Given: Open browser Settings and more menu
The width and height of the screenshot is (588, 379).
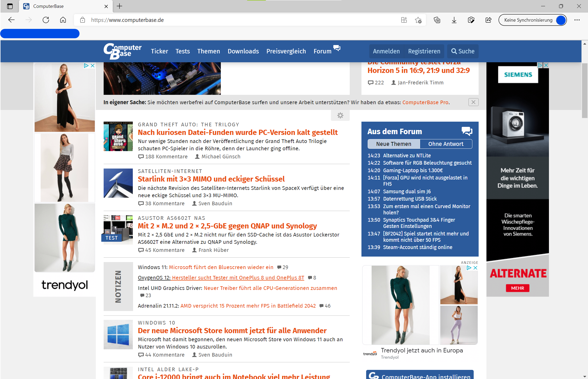Looking at the screenshot, I should pos(577,20).
